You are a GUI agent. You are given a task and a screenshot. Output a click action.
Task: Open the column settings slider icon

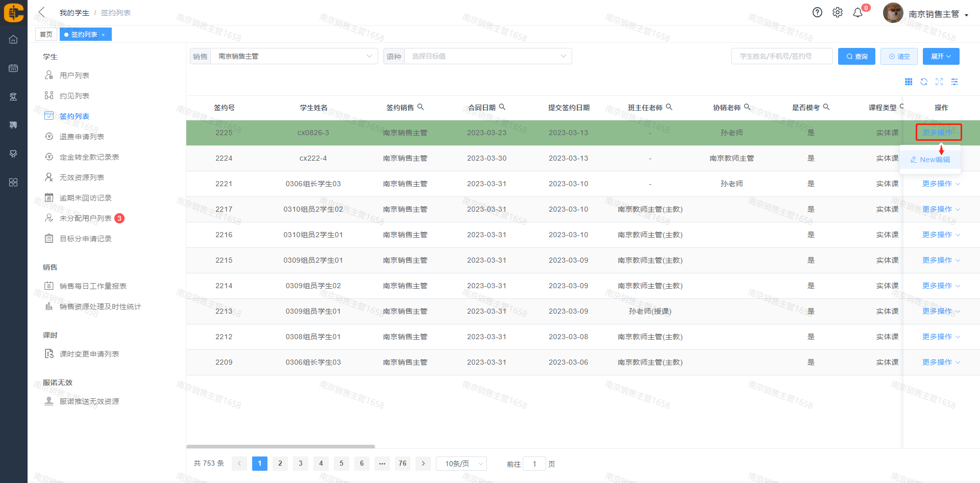[954, 82]
